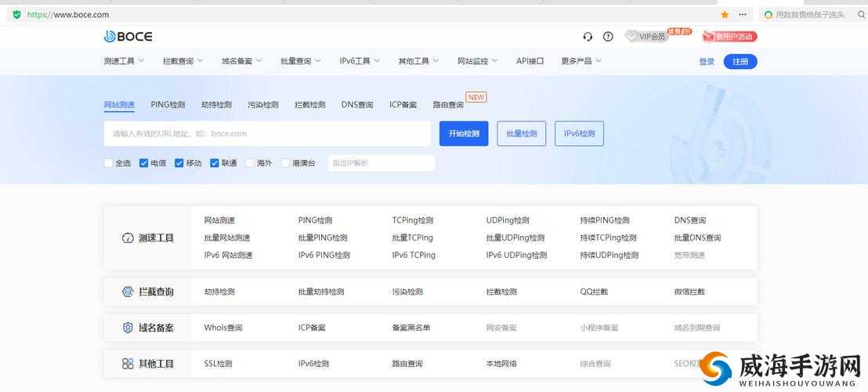Image resolution: width=868 pixels, height=392 pixels.
Task: Click the 其他工具 grid category icon
Action: tap(128, 364)
